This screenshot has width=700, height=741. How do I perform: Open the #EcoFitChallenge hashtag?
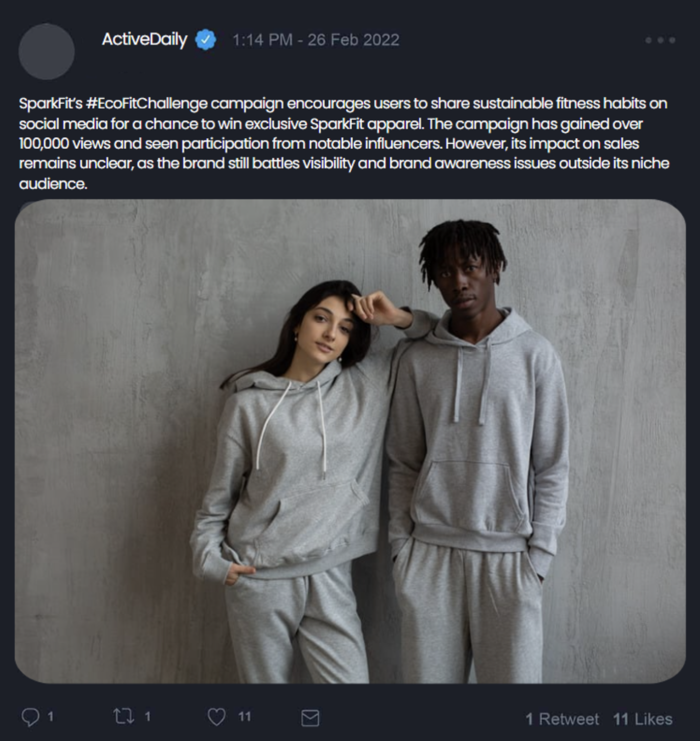(147, 103)
